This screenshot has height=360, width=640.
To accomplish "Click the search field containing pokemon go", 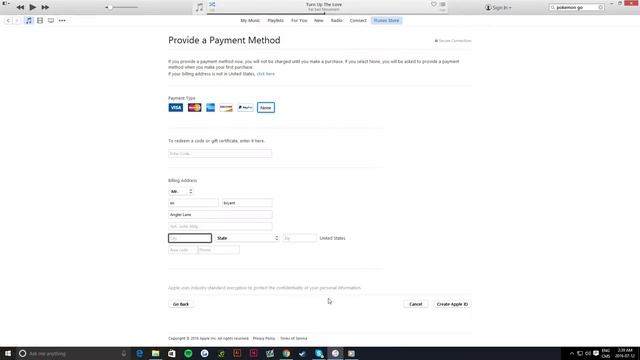I will [576, 7].
